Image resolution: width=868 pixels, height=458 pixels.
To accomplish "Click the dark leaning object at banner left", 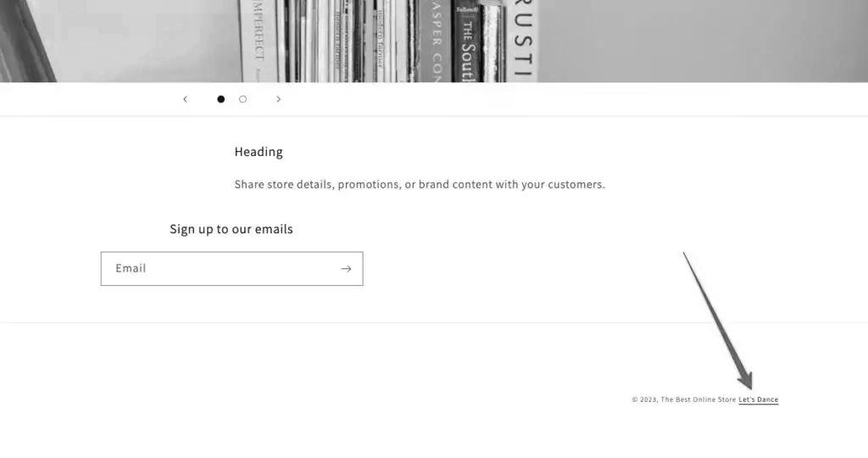I will [26, 41].
